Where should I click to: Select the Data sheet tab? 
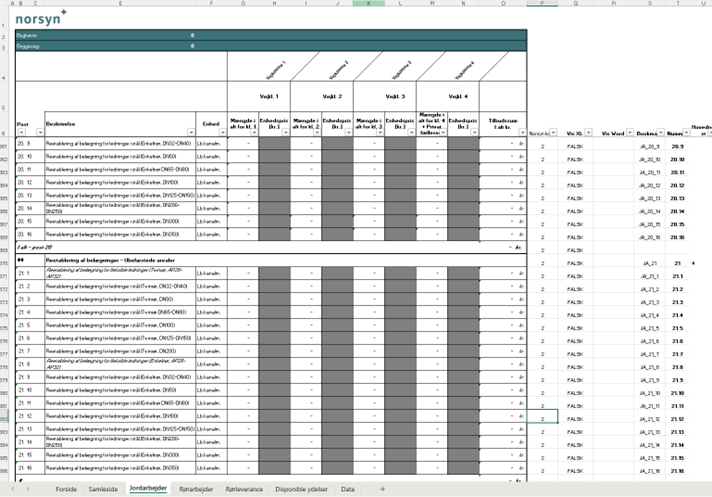pyautogui.click(x=347, y=488)
